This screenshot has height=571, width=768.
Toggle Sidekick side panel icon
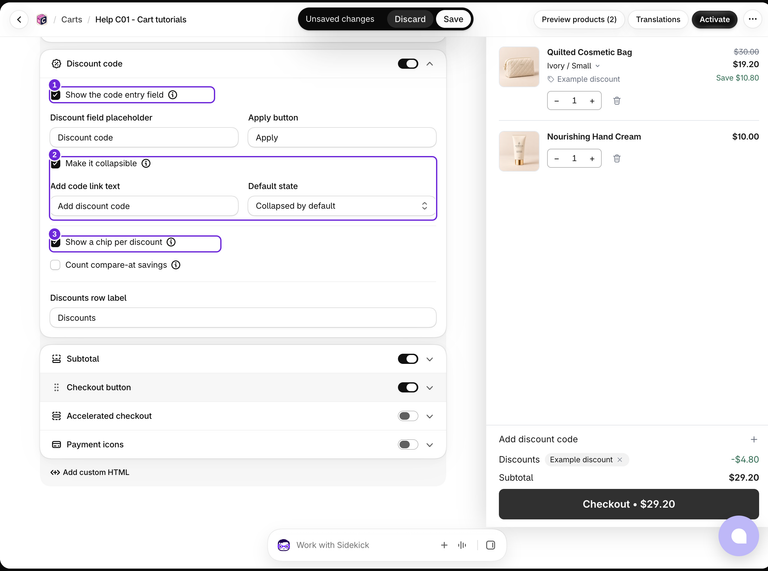tap(490, 545)
